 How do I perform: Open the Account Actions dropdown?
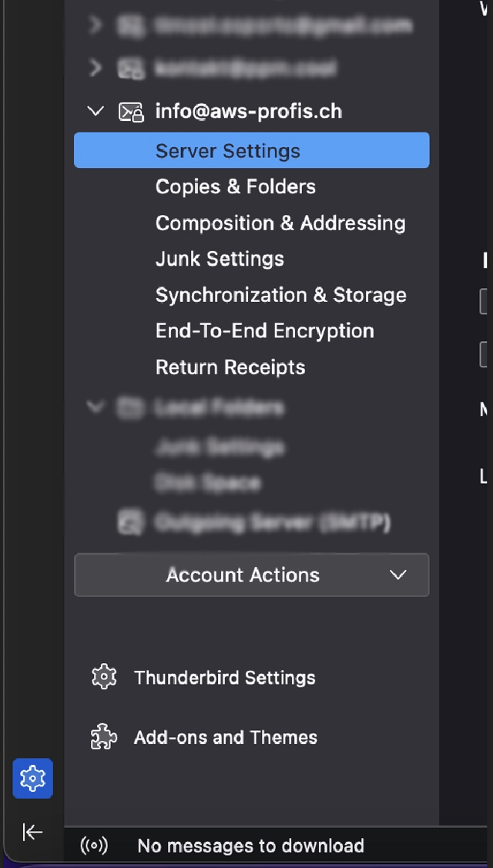pos(251,575)
